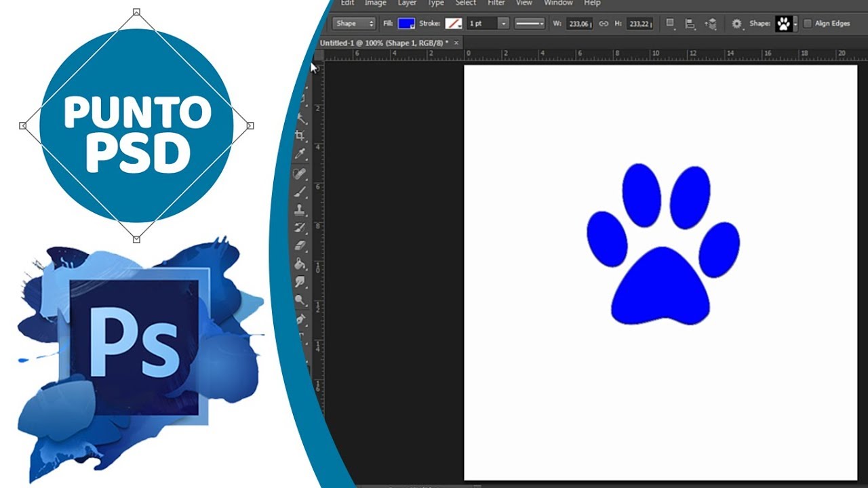The height and width of the screenshot is (488, 868).
Task: Switch to the Untitled-1 document tab
Action: [384, 43]
